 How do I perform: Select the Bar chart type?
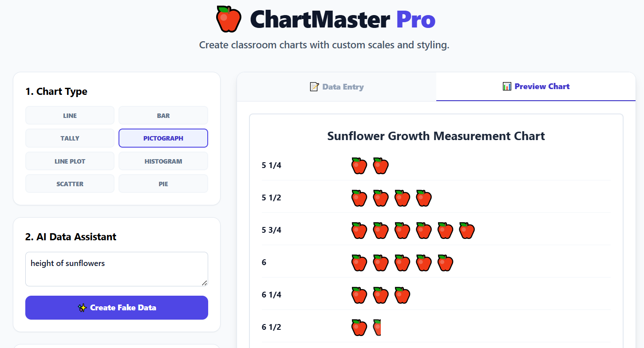(x=163, y=116)
